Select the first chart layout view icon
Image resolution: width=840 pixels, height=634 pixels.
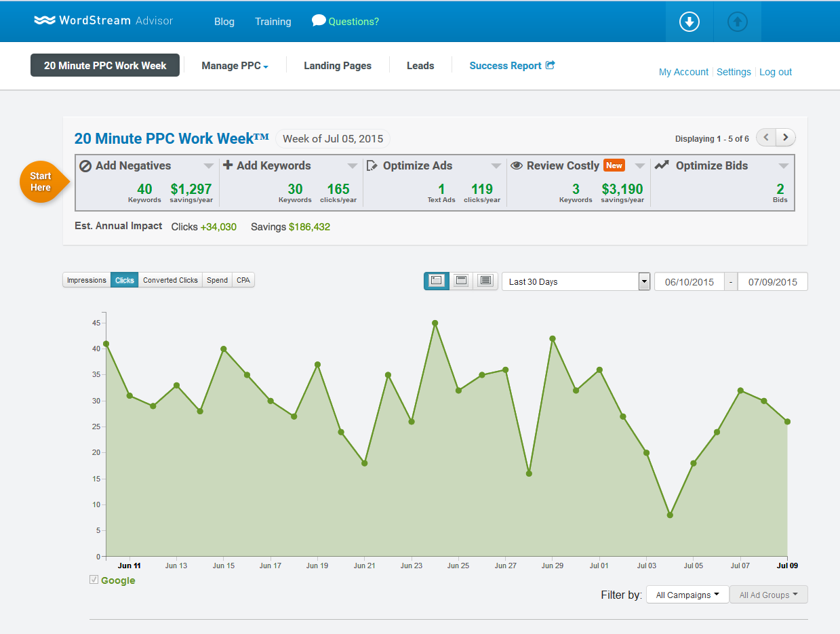[436, 281]
